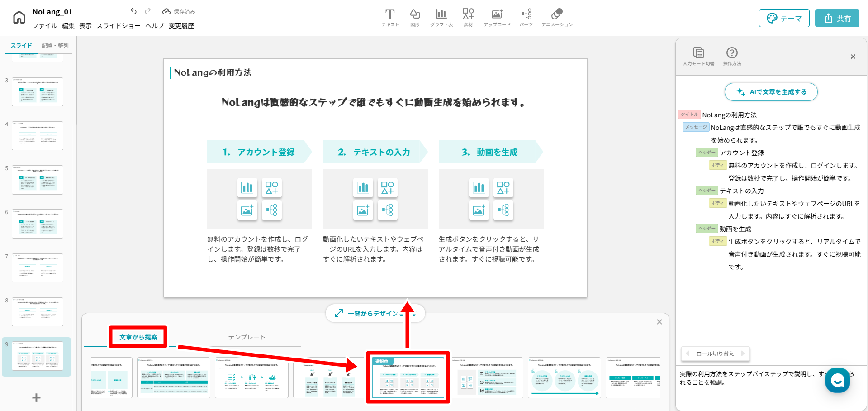Open the パーツ tool
This screenshot has height=411, width=868.
pyautogui.click(x=526, y=18)
